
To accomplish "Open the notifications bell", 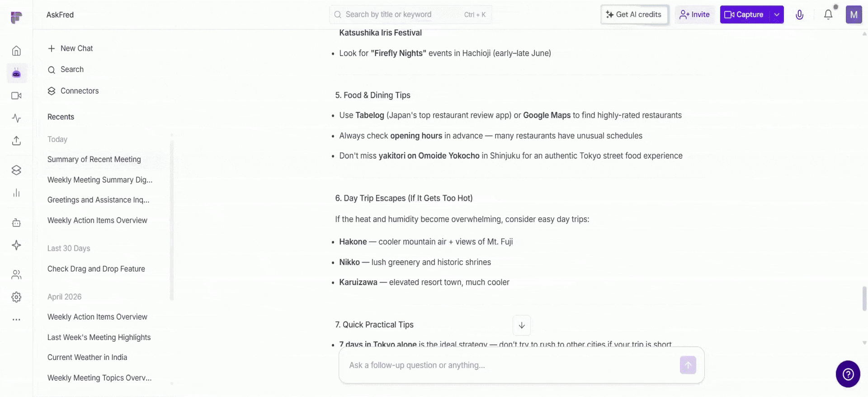I will coord(828,14).
